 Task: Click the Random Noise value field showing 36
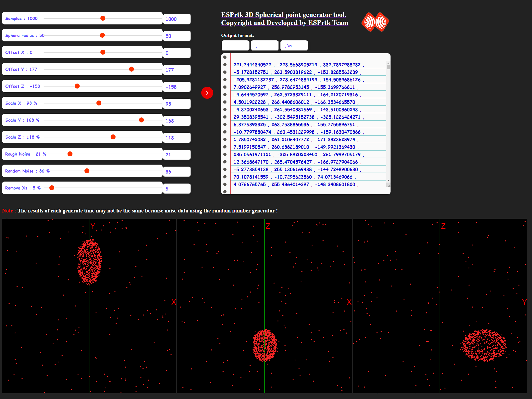(177, 172)
